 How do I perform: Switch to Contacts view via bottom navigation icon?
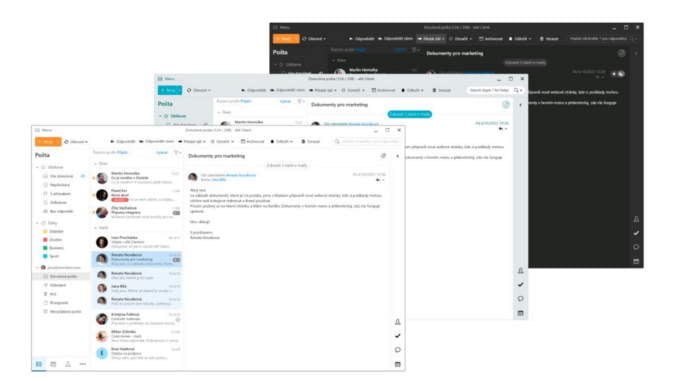pyautogui.click(x=68, y=364)
